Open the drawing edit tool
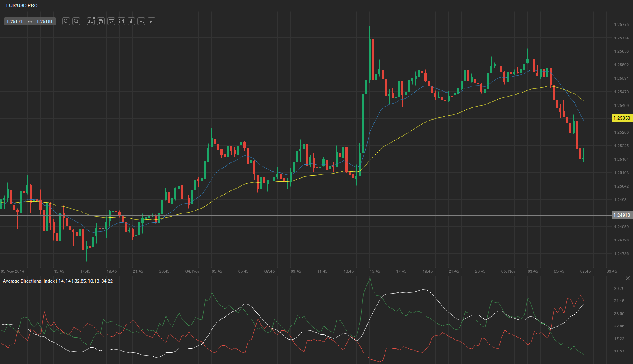 (x=141, y=21)
